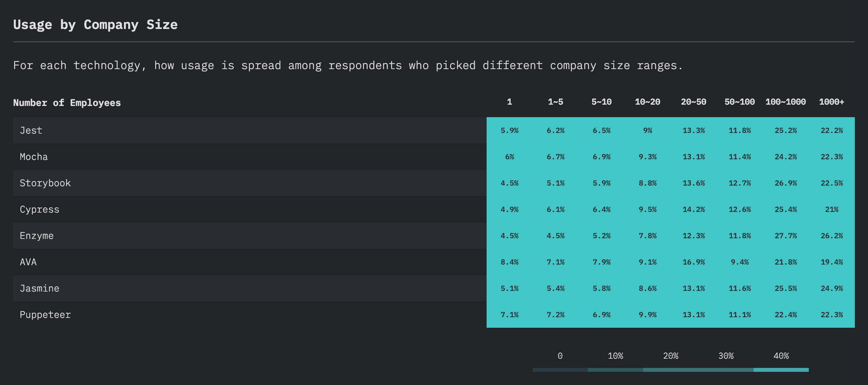Click AVA's 16.9% cell
The width and height of the screenshot is (868, 385).
pos(693,262)
